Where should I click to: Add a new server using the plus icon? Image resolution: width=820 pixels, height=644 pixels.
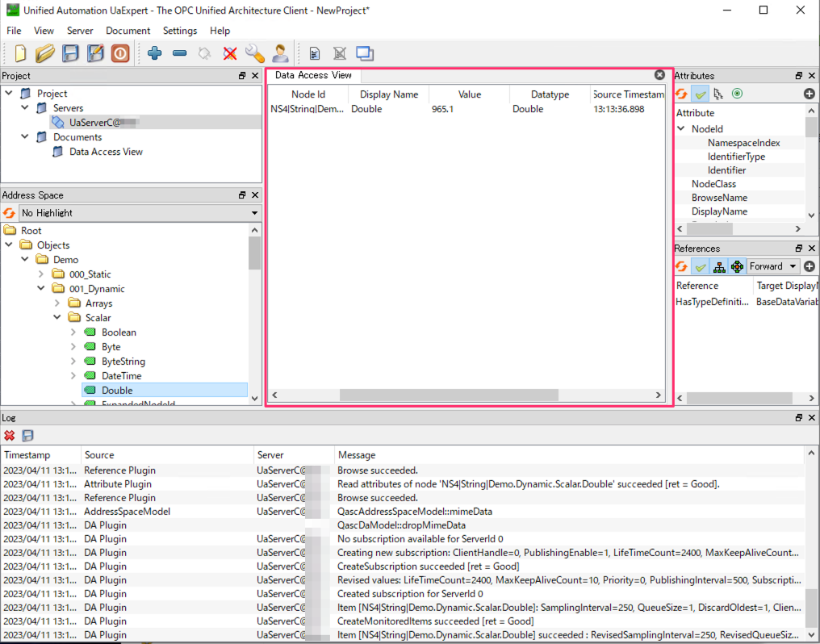[x=154, y=53]
